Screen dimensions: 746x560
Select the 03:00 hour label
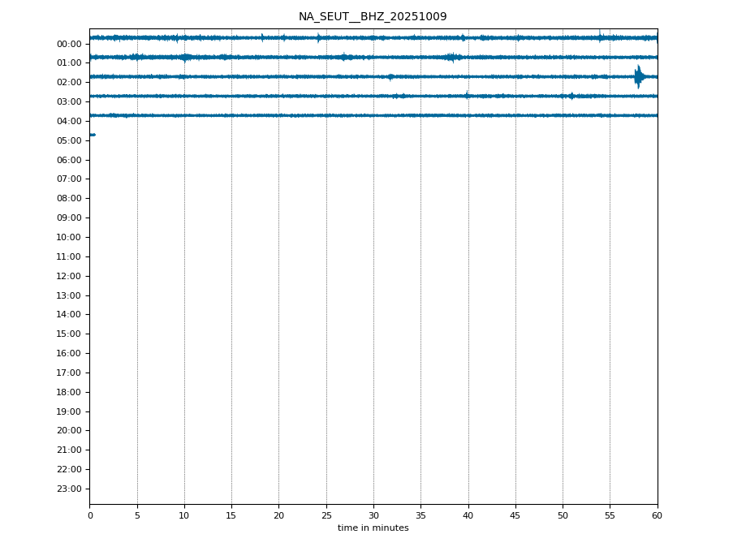click(69, 102)
